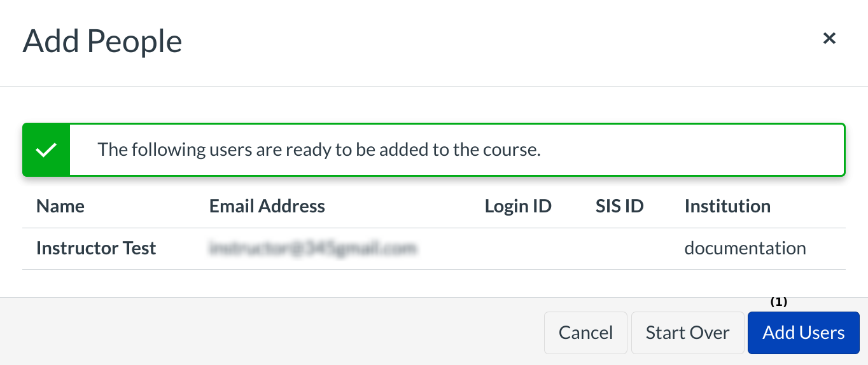Image resolution: width=868 pixels, height=365 pixels.
Task: Click the documentation institution cell
Action: pyautogui.click(x=745, y=248)
